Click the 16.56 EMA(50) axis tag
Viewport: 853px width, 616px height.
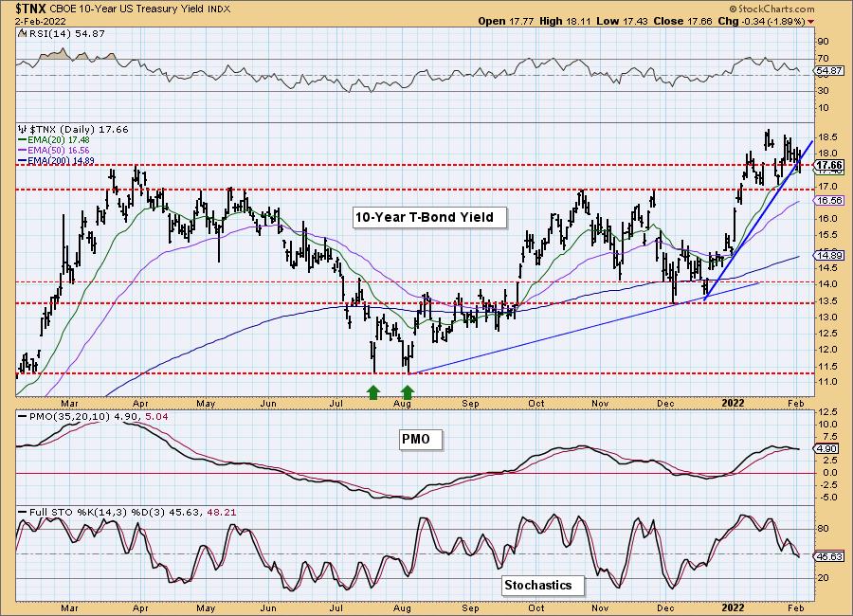(x=830, y=201)
